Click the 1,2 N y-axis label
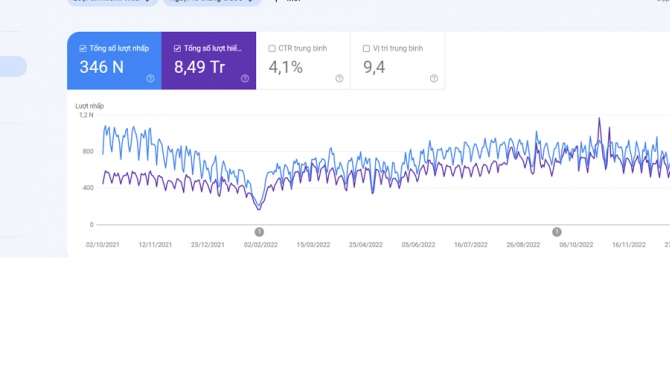670x377 pixels. (x=86, y=115)
